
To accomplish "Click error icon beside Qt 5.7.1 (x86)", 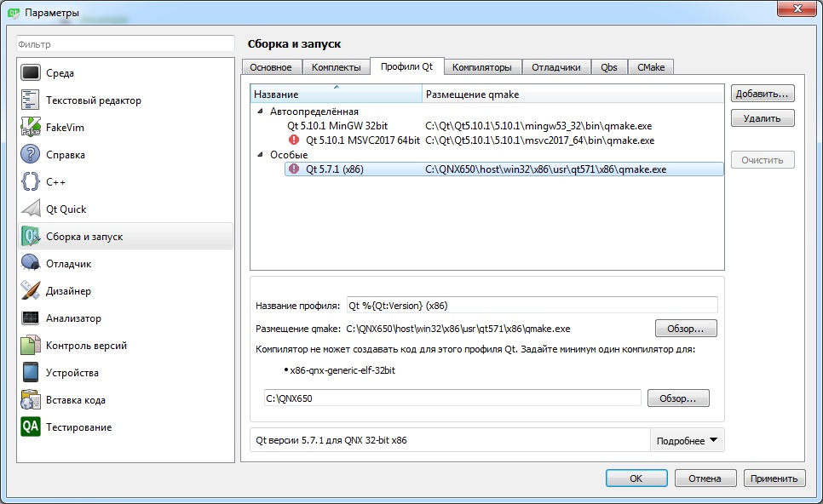I will [294, 169].
